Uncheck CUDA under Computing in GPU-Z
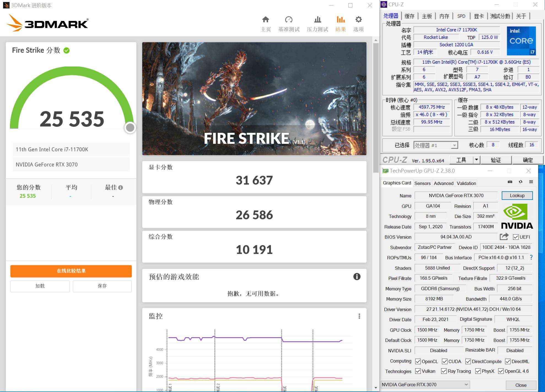Image resolution: width=545 pixels, height=392 pixels. coord(445,361)
